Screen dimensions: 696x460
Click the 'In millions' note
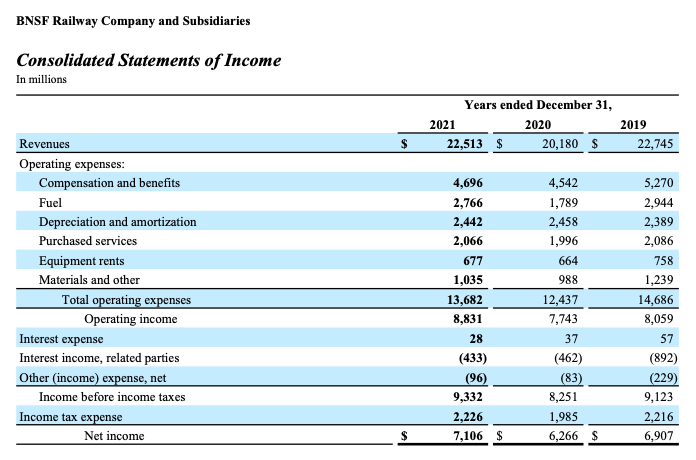tap(41, 79)
